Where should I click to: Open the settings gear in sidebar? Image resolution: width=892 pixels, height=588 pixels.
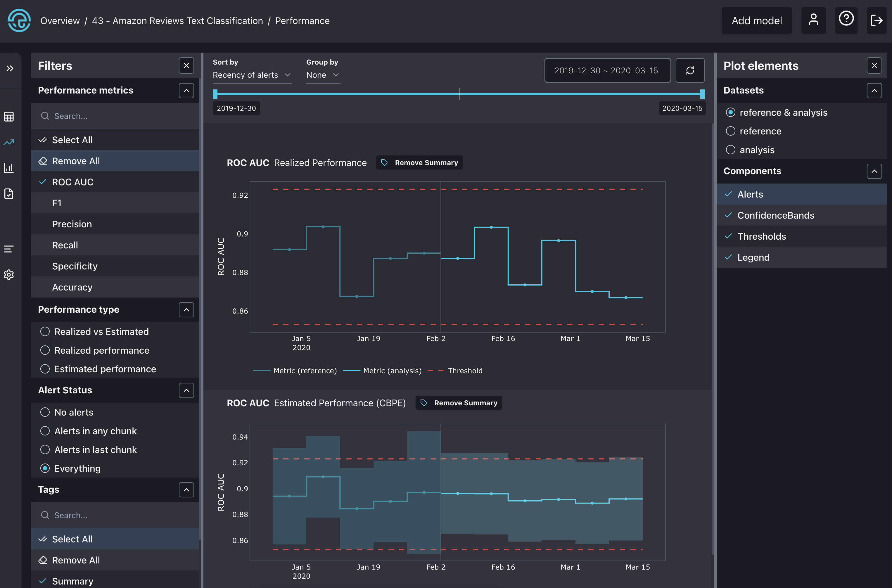coord(9,275)
